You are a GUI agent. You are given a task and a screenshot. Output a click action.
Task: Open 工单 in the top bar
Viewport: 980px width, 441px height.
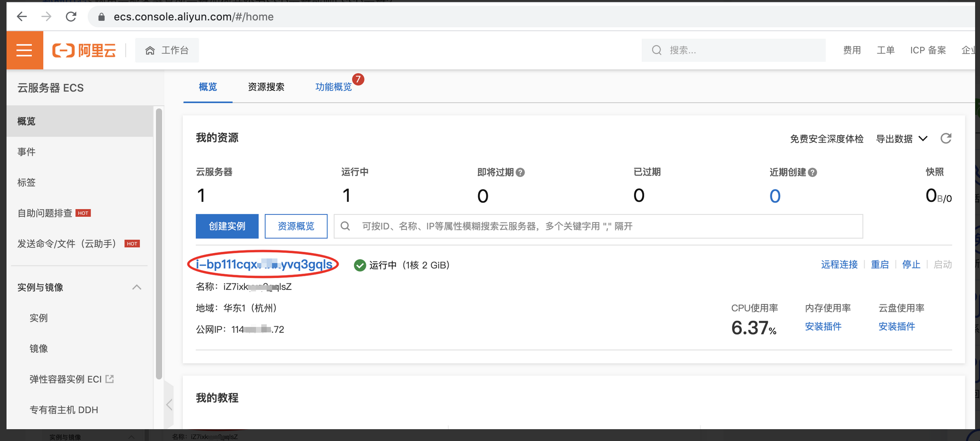885,50
